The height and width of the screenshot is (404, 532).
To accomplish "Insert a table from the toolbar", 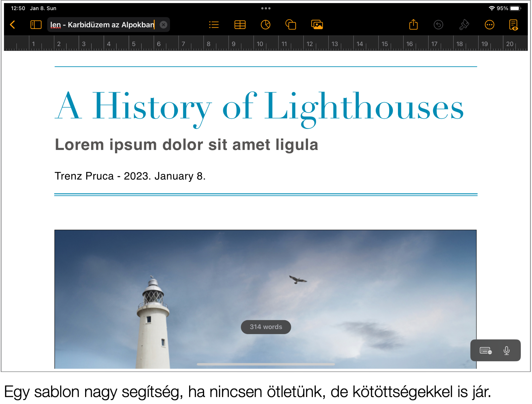I will click(x=240, y=25).
